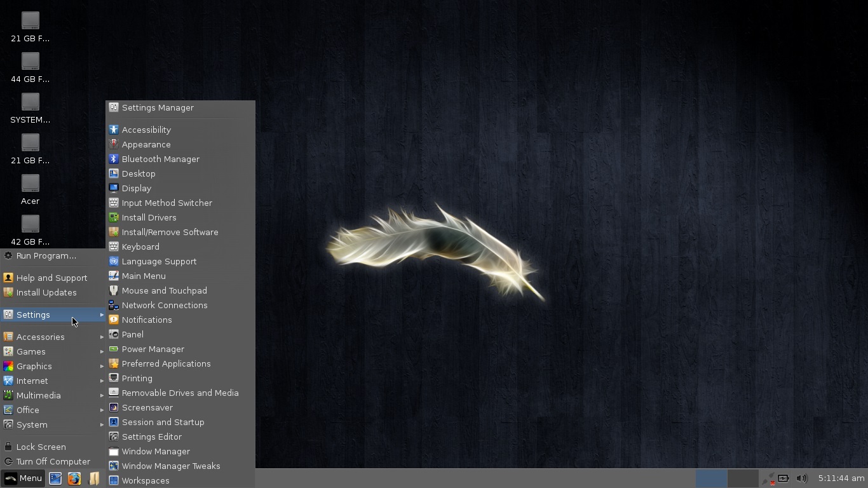Image resolution: width=868 pixels, height=488 pixels.
Task: Click the show desktop taskbar icon
Action: pos(55,478)
